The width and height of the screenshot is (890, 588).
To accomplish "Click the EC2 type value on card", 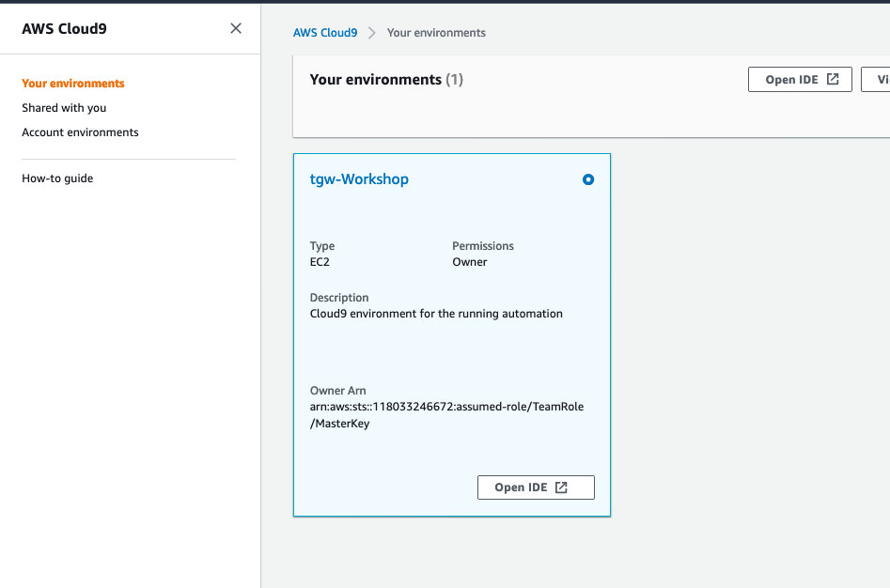I will pos(320,262).
